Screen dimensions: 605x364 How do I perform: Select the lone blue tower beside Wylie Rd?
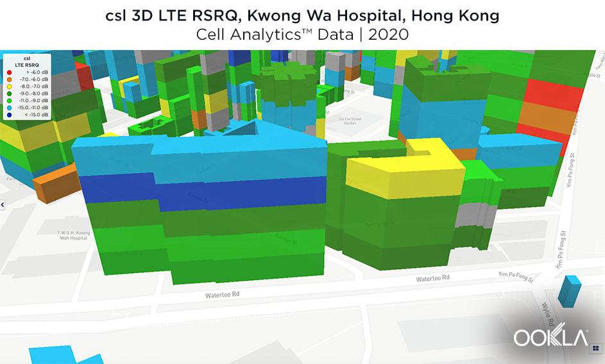coord(569,291)
